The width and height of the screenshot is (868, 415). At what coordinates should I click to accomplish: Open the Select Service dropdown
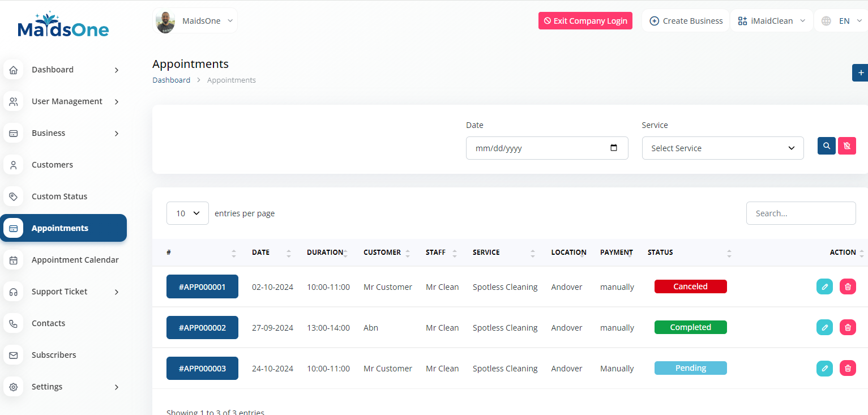point(722,148)
